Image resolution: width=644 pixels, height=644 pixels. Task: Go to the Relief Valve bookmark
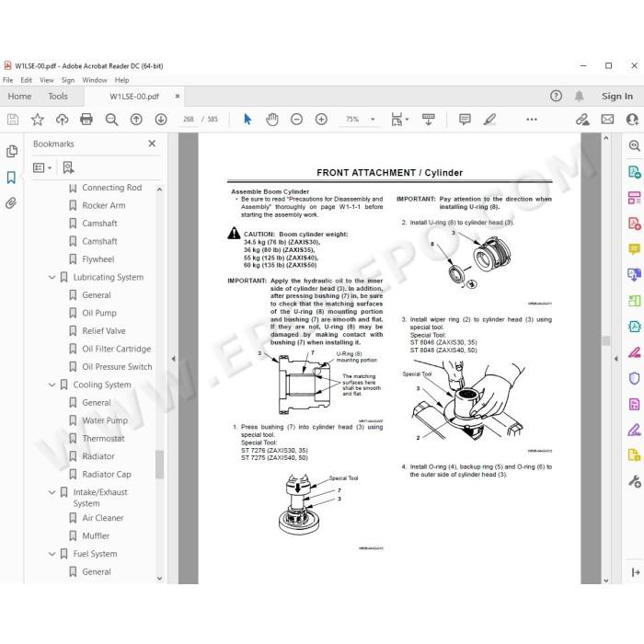tap(103, 331)
